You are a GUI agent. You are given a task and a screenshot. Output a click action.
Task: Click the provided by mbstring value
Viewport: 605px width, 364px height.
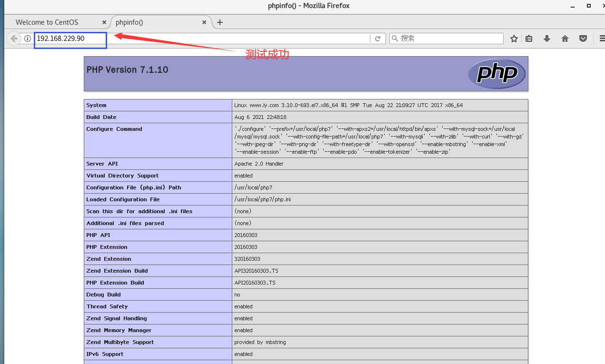pos(260,342)
